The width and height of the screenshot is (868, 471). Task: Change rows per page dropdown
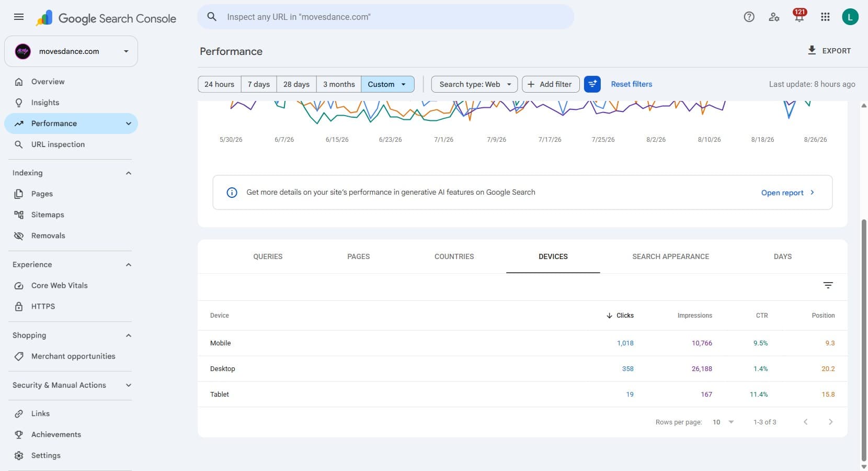724,422
